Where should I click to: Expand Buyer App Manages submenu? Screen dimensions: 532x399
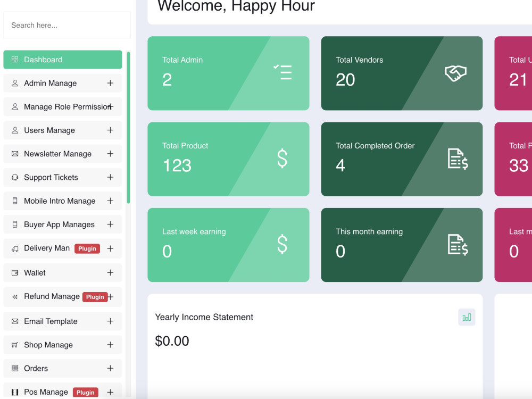coord(110,225)
